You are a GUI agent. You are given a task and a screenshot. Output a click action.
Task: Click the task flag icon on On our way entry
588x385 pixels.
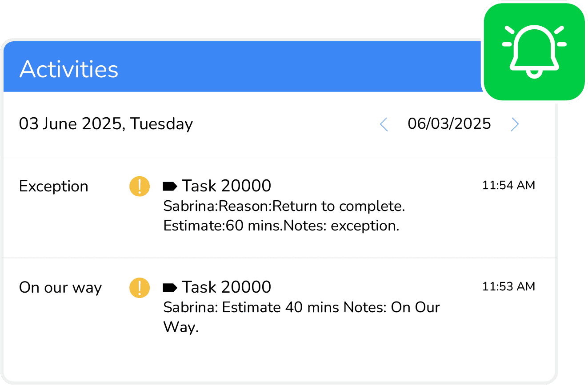169,286
